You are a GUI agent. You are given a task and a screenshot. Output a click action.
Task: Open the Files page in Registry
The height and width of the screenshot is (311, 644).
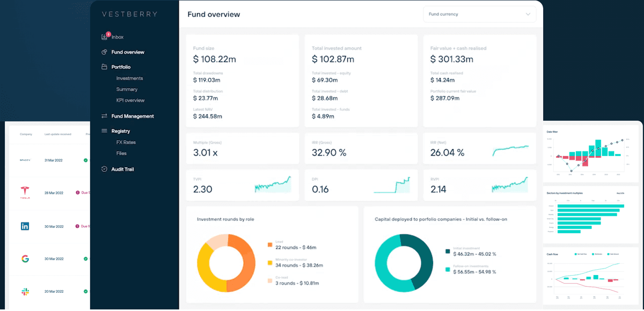(121, 153)
